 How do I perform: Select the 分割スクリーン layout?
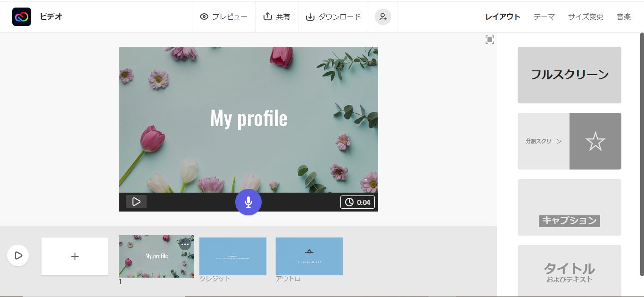(569, 141)
